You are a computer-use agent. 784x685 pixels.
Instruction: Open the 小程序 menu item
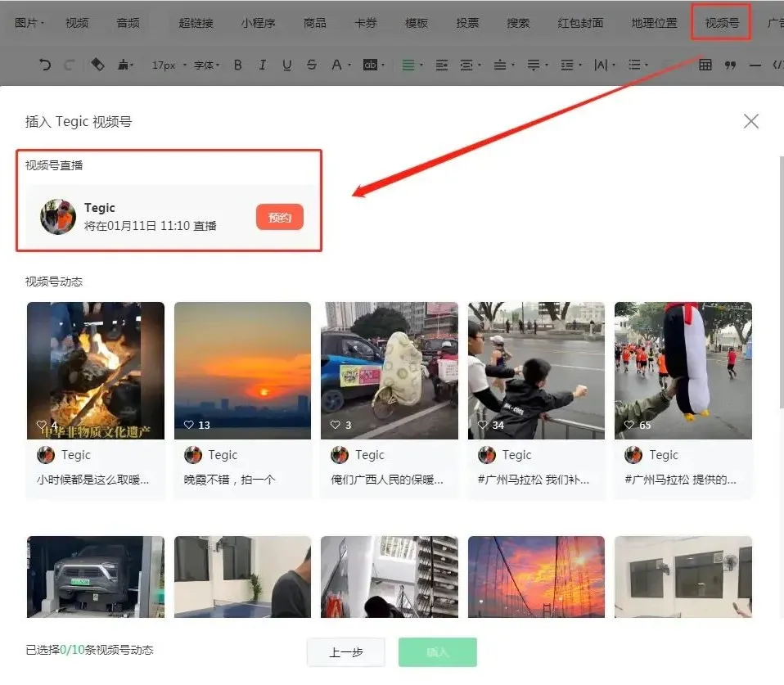[258, 22]
